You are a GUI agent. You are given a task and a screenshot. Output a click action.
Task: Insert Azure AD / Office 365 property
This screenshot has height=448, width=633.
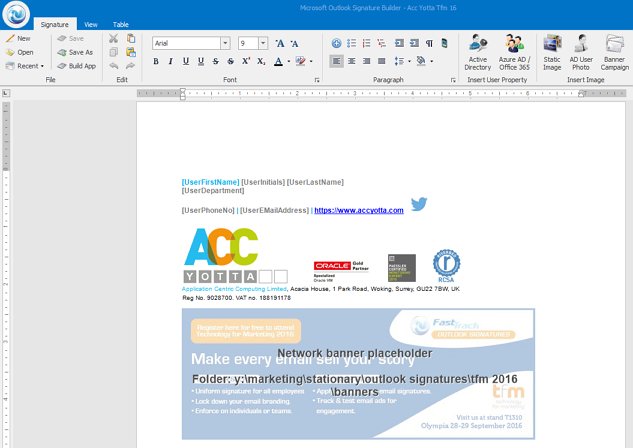(514, 52)
